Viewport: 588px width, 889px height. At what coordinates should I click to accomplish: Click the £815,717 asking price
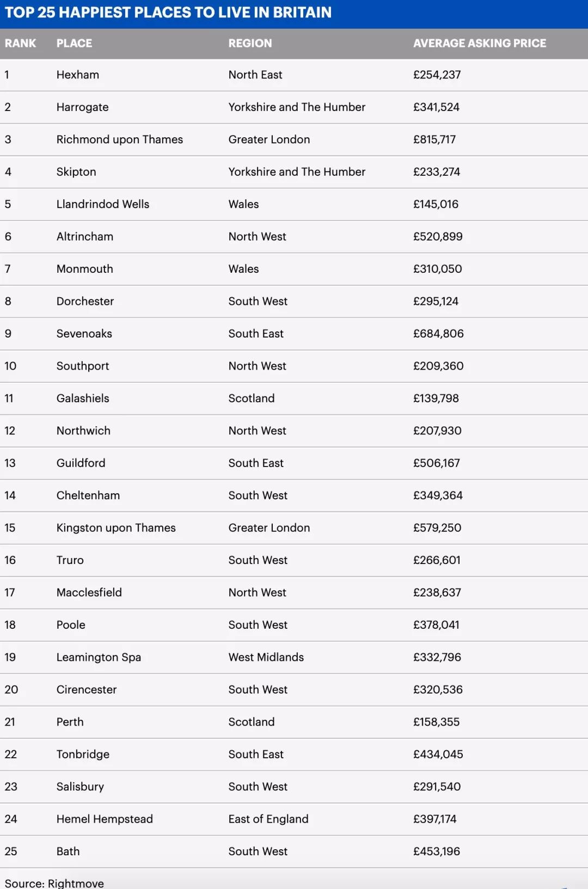click(x=434, y=140)
